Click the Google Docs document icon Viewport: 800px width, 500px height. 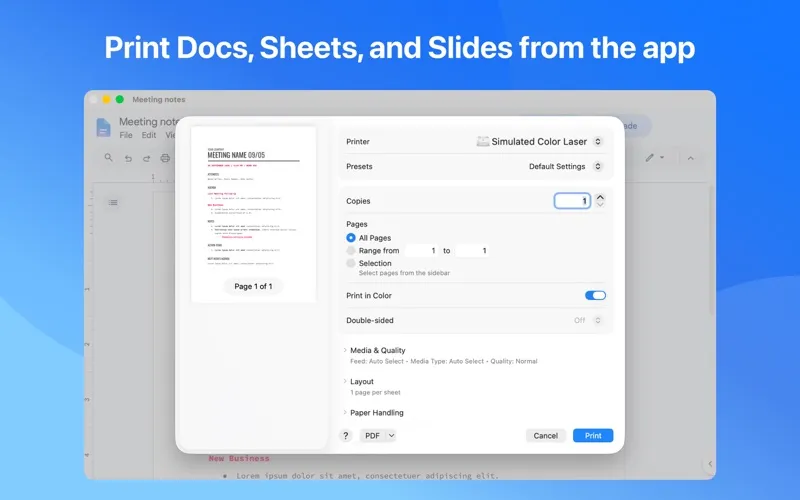pos(103,127)
